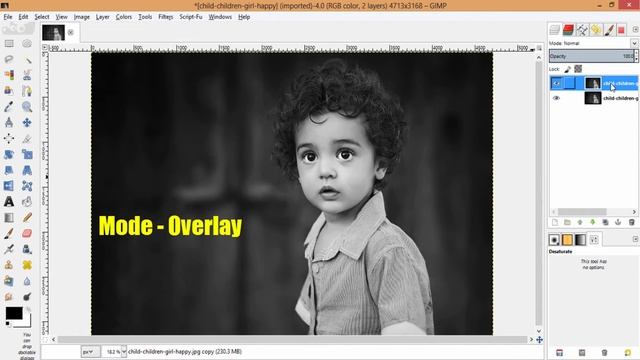Select the Dodge/Burn tool
Viewport: 640px width, 360px height.
click(27, 297)
